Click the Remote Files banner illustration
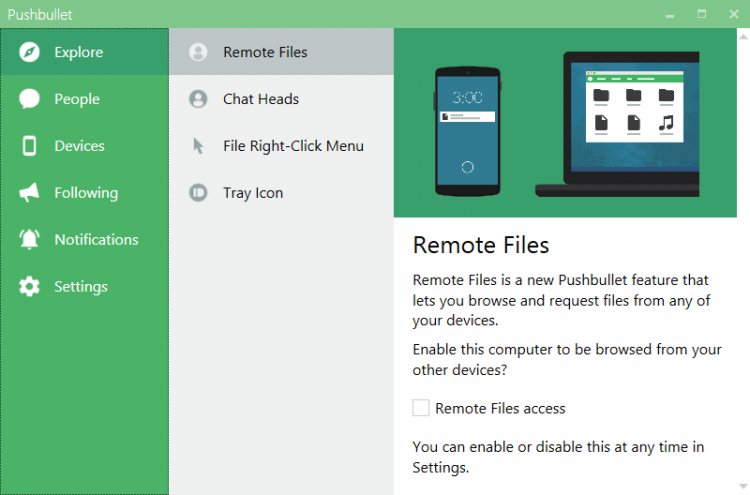The height and width of the screenshot is (495, 750). [x=565, y=123]
